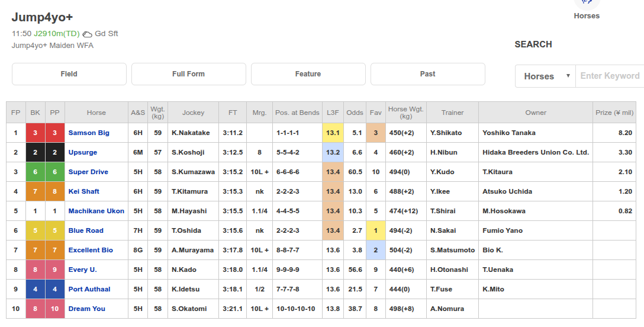The width and height of the screenshot is (644, 327).
Task: Click the owner Yoshiko Tanaka
Action: coord(509,133)
